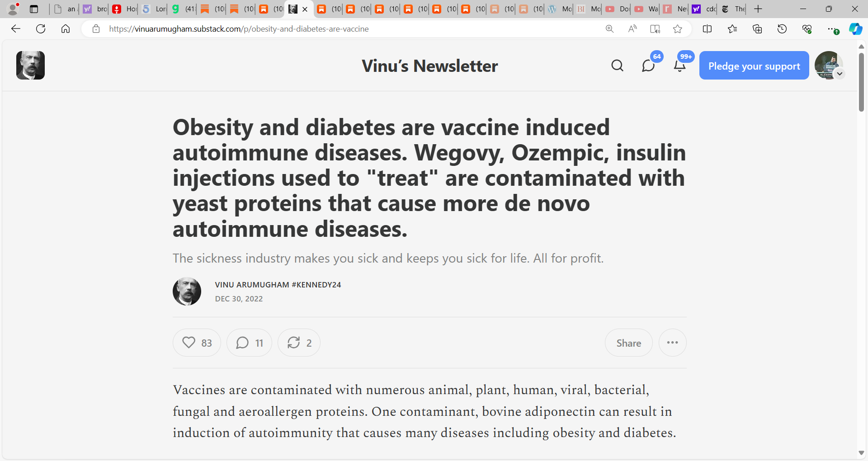Click the newsletter logo thumbnail

tap(30, 65)
